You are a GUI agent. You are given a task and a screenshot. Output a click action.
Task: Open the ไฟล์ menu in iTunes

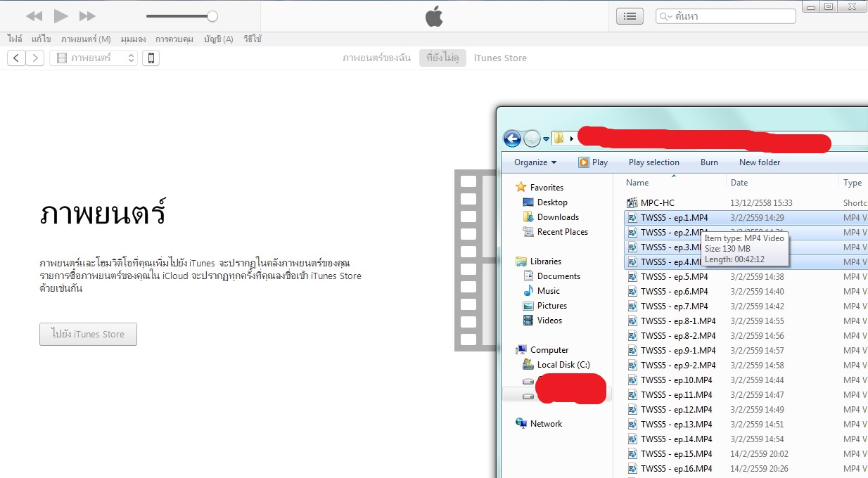(x=15, y=39)
